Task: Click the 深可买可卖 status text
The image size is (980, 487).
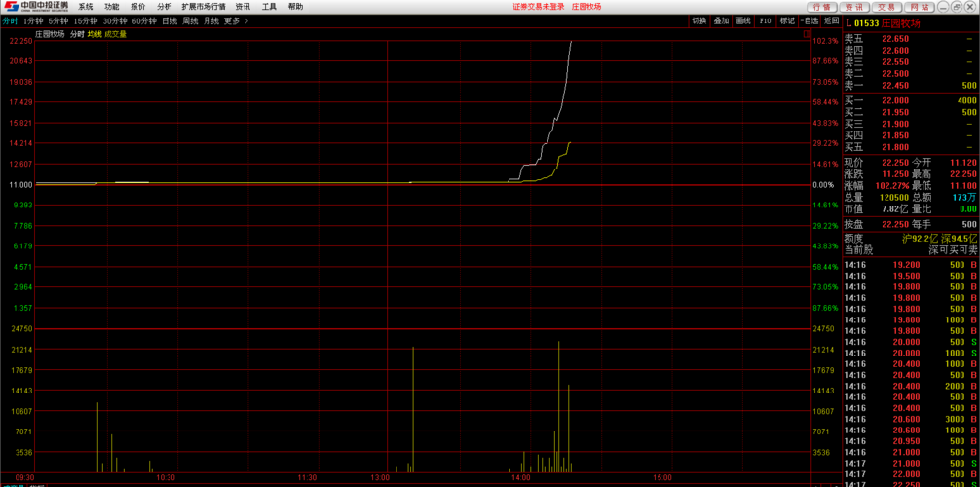Action: pyautogui.click(x=953, y=250)
